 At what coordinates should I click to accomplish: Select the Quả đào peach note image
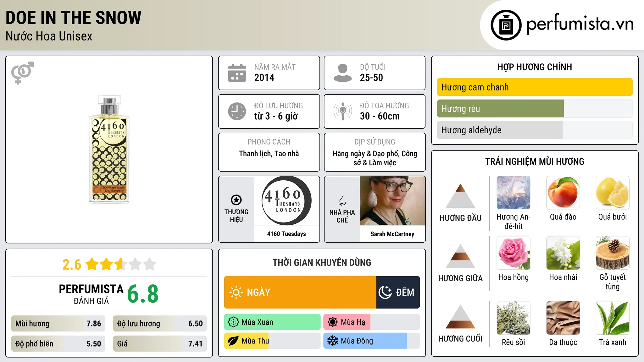coord(563,193)
